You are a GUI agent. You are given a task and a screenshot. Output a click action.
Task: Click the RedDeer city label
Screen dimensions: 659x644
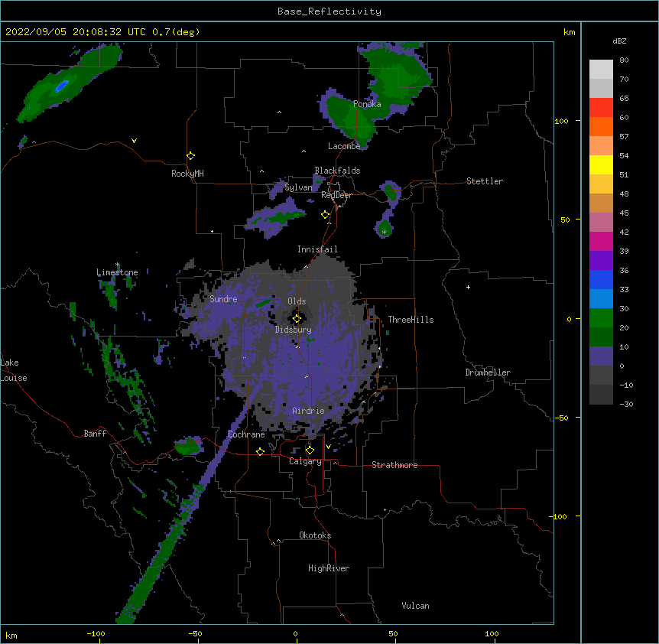(336, 195)
